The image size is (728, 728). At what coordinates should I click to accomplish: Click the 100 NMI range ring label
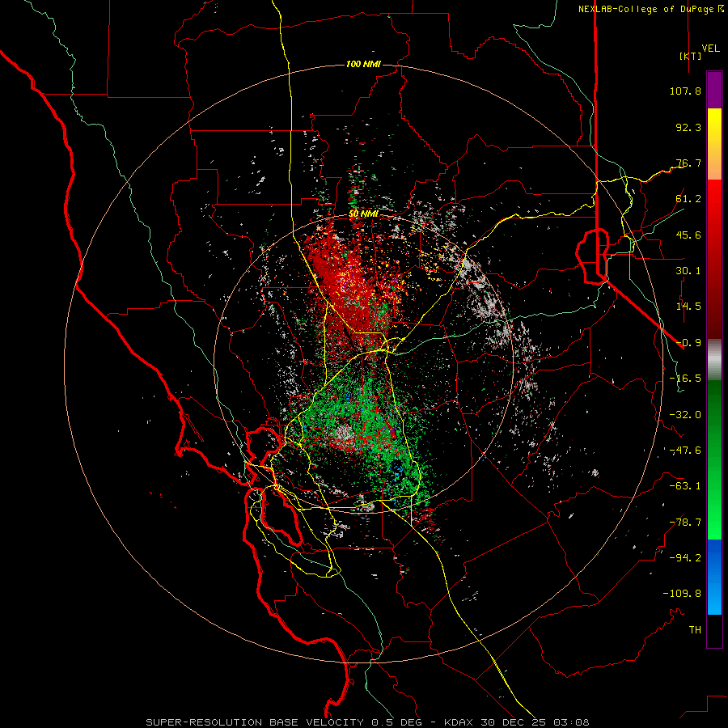click(363, 64)
